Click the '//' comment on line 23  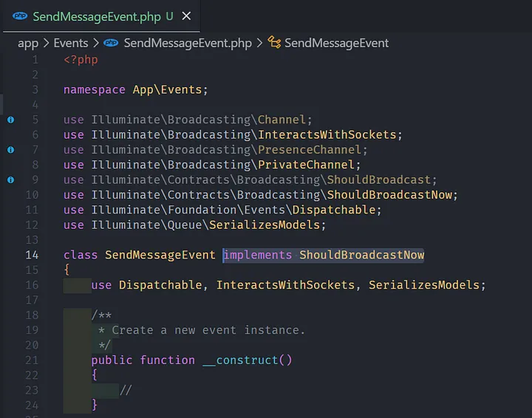[x=125, y=390]
